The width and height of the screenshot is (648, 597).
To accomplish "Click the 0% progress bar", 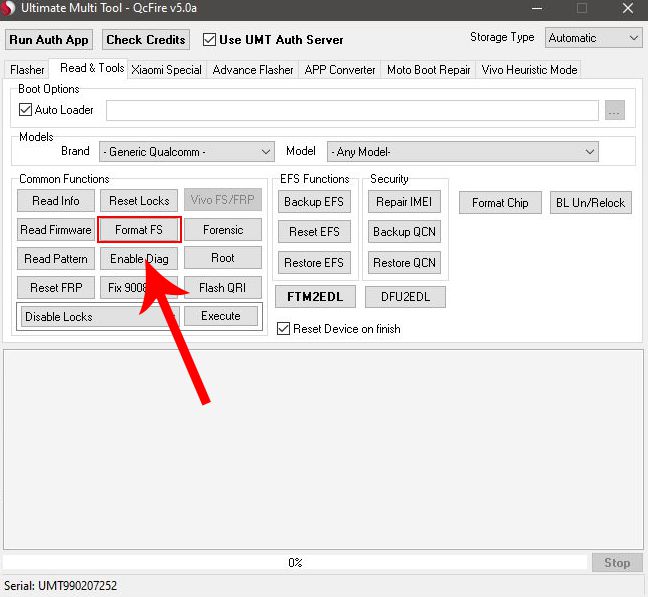I will [x=295, y=562].
